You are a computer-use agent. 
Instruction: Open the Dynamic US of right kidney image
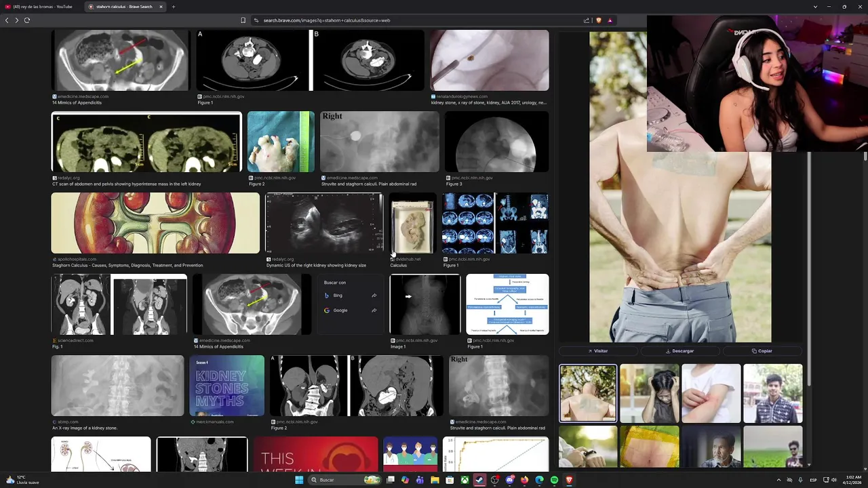click(x=324, y=223)
